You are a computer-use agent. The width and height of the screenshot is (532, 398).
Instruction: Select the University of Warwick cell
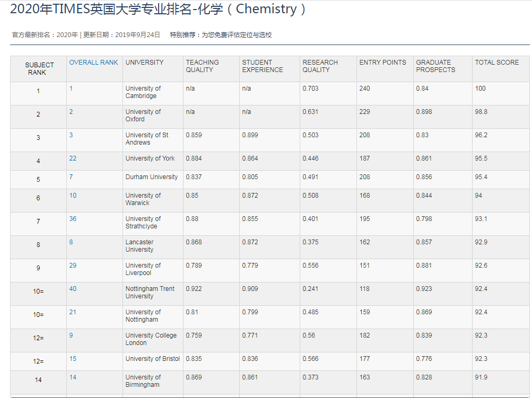tap(153, 201)
